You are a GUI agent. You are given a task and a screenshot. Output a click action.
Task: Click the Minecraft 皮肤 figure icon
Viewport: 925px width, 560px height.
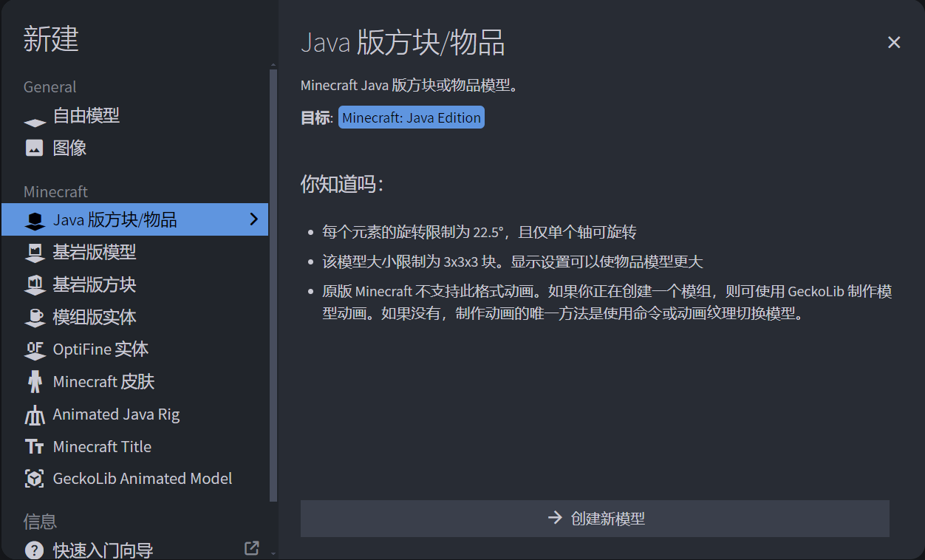tap(35, 382)
